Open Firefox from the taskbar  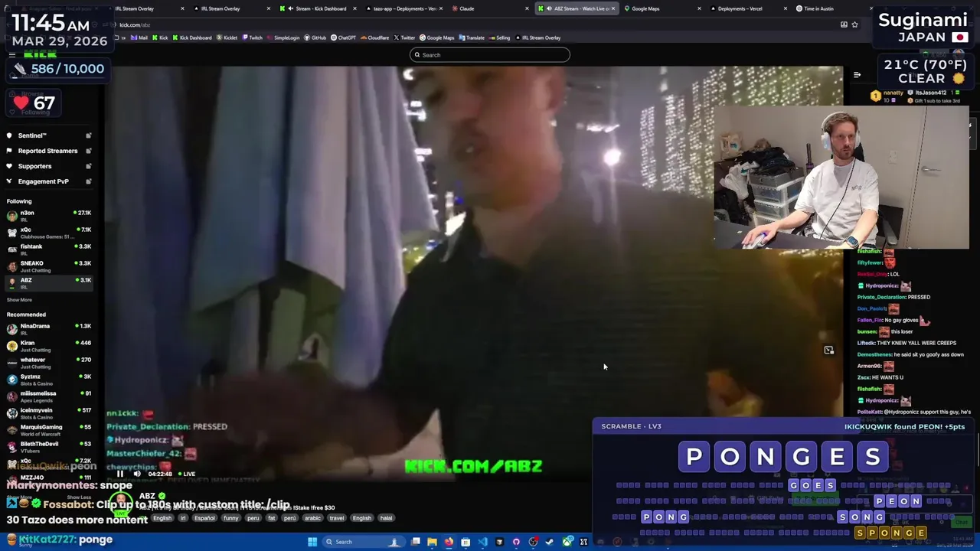pyautogui.click(x=449, y=542)
